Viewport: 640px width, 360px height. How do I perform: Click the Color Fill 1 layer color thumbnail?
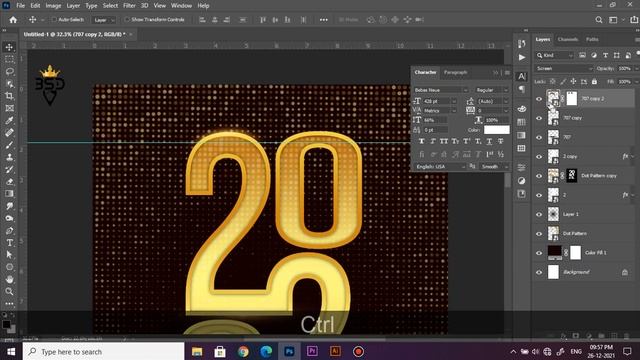click(554, 252)
